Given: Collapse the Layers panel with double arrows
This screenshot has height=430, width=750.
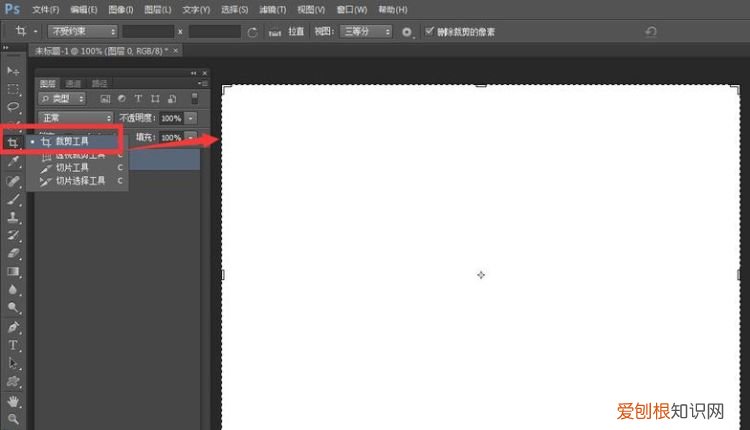Looking at the screenshot, I should click(194, 73).
